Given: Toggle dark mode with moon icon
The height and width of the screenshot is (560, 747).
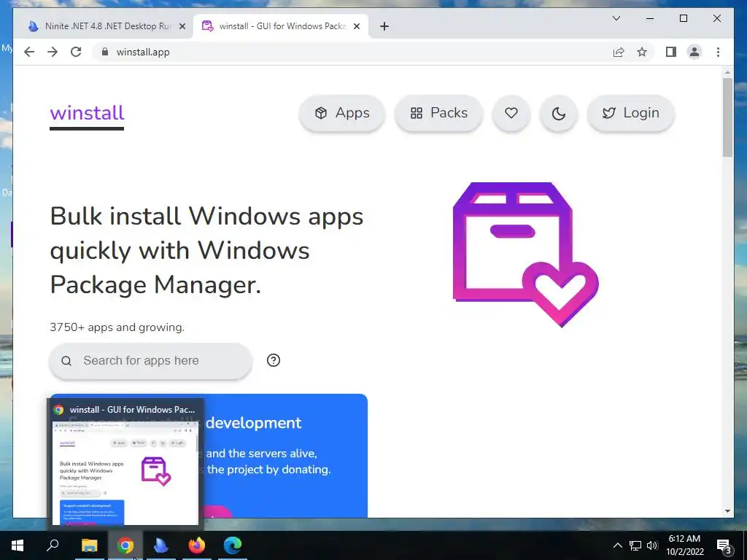Looking at the screenshot, I should (558, 113).
